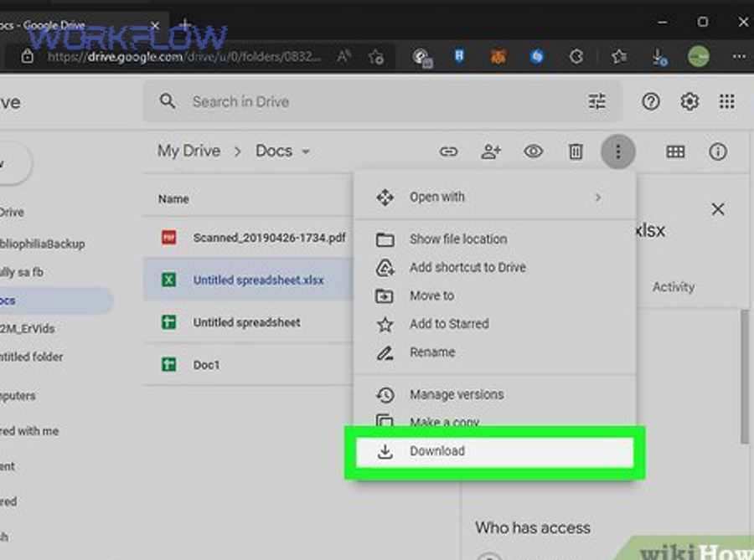The width and height of the screenshot is (754, 560).
Task: Click the Get link icon in toolbar
Action: [x=449, y=152]
